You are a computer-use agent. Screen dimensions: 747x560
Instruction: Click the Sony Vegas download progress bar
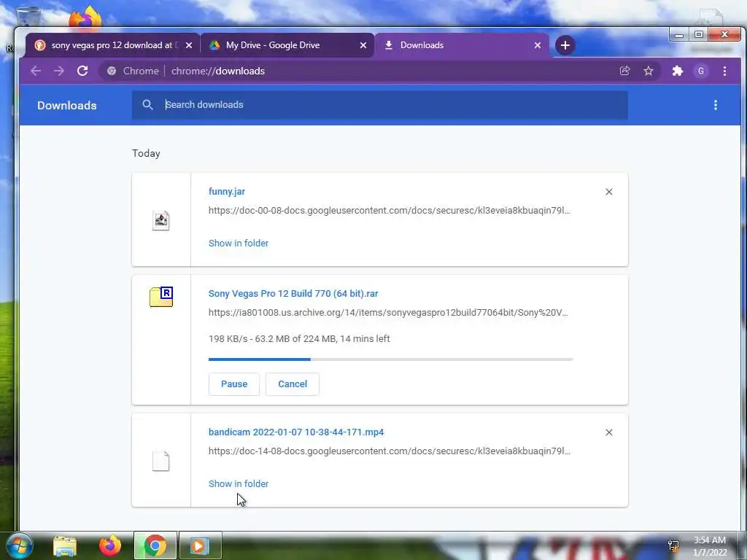click(x=391, y=359)
